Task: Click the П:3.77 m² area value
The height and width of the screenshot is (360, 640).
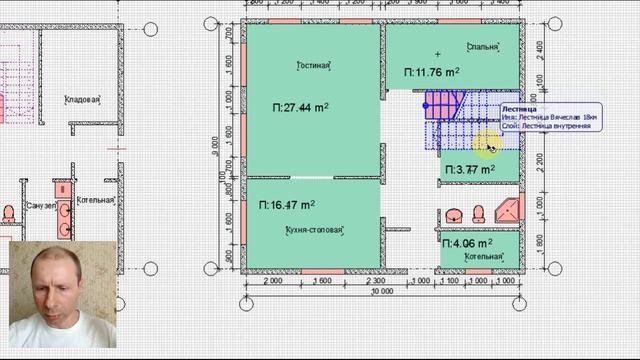Action: (470, 169)
